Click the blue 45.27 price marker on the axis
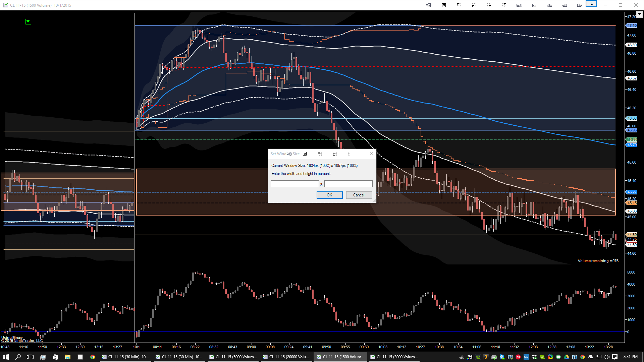The height and width of the screenshot is (362, 644). click(632, 192)
